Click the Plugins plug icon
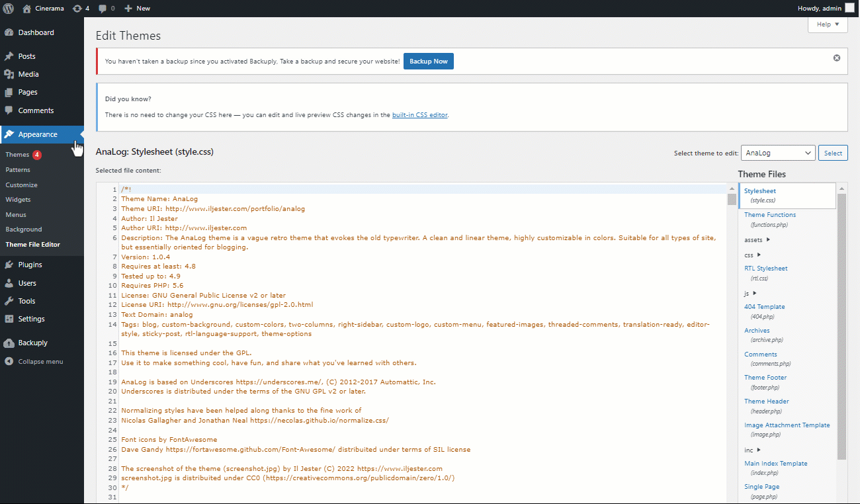 click(x=9, y=265)
